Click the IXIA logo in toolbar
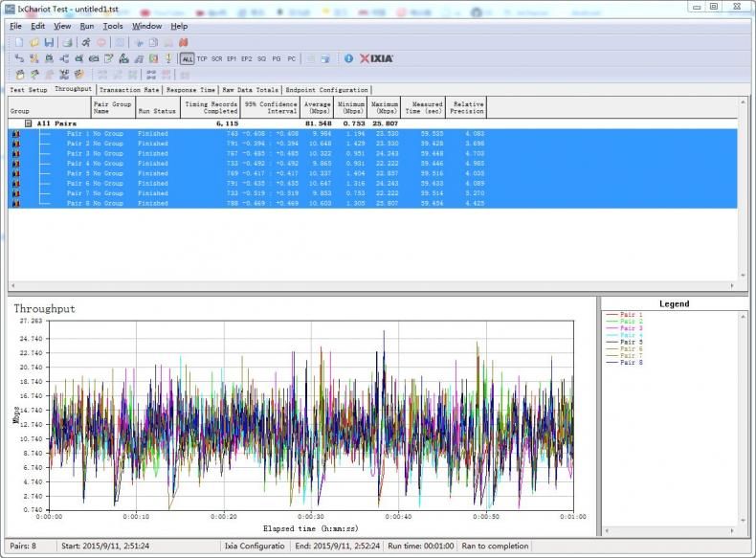Image resolution: width=756 pixels, height=558 pixels. pyautogui.click(x=376, y=58)
